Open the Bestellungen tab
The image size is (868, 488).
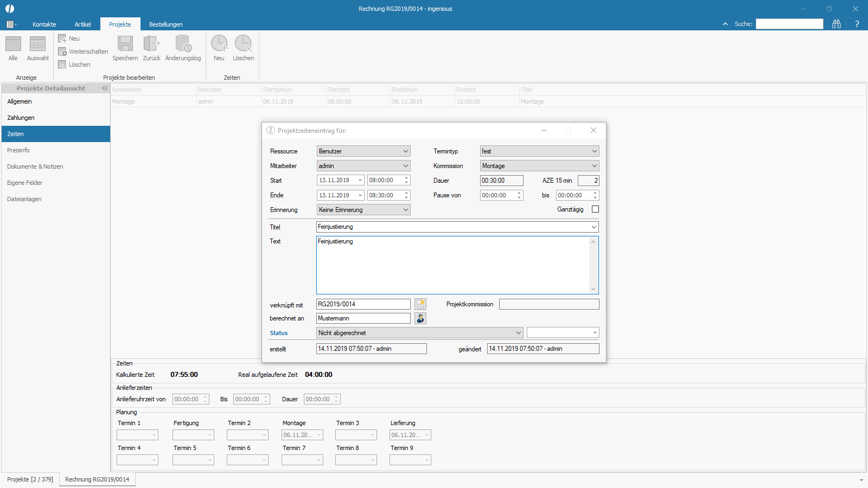(x=165, y=24)
